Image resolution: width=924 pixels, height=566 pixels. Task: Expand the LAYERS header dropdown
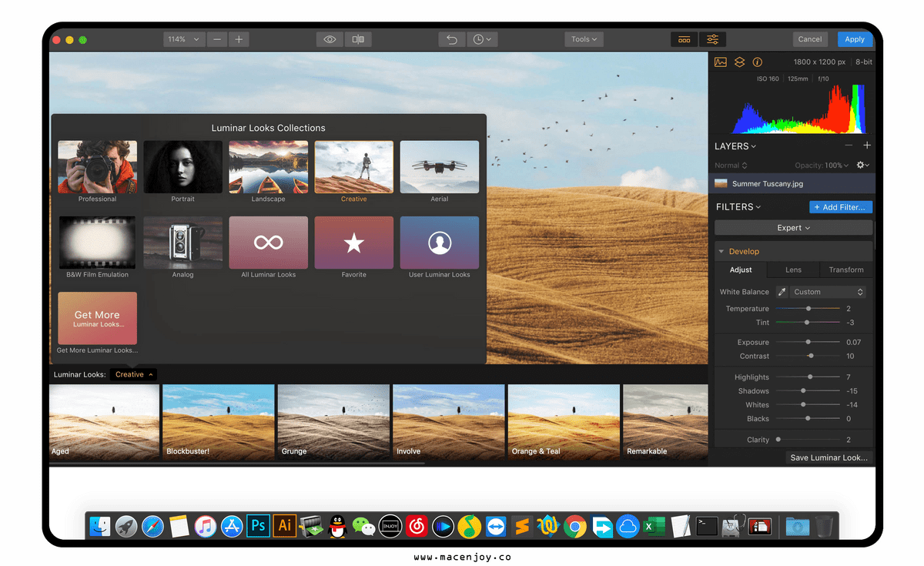point(735,146)
